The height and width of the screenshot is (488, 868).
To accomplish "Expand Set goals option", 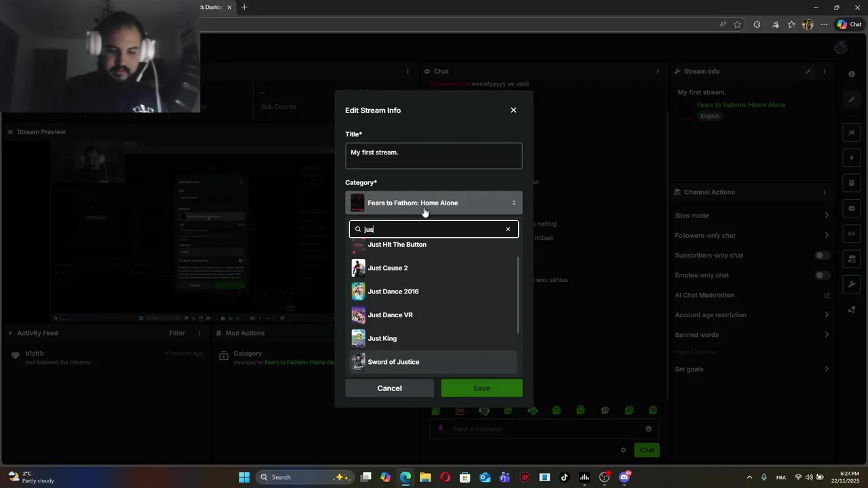I will 752,369.
